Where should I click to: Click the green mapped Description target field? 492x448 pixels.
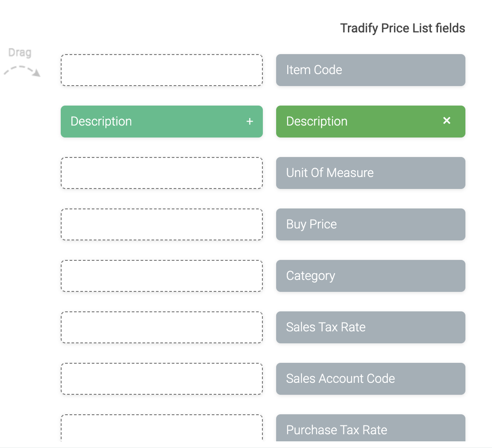coord(355,122)
